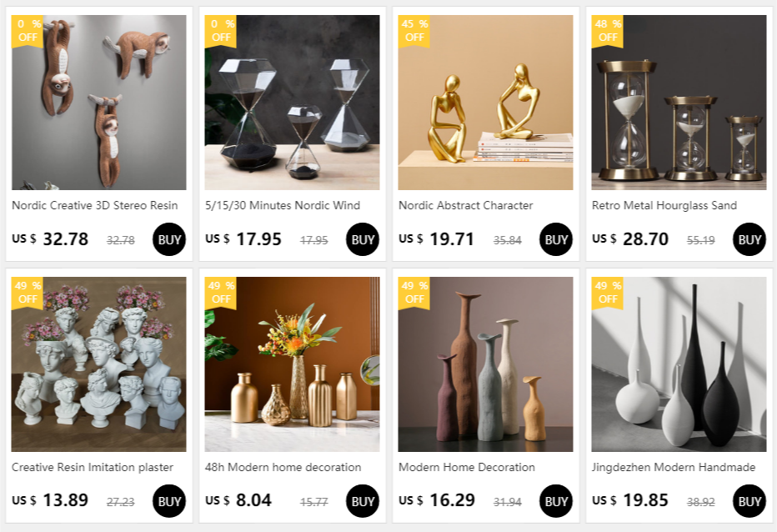
Task: Open the black and white ceramic vases image
Action: point(679,364)
